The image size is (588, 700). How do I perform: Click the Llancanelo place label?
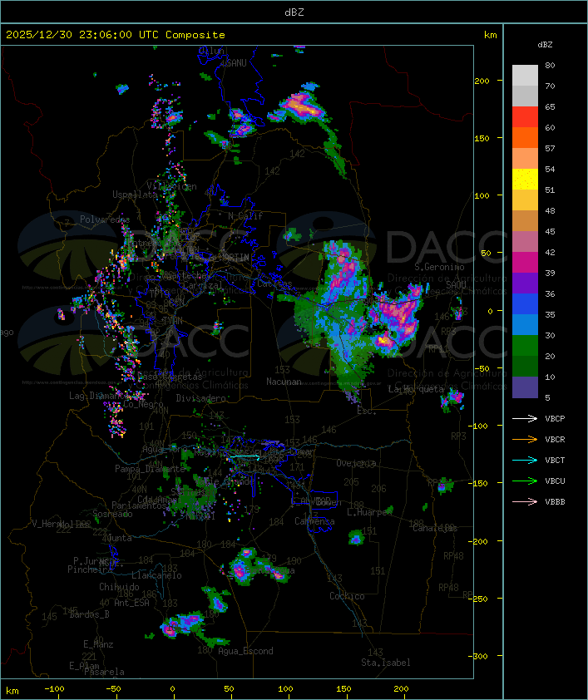156,575
